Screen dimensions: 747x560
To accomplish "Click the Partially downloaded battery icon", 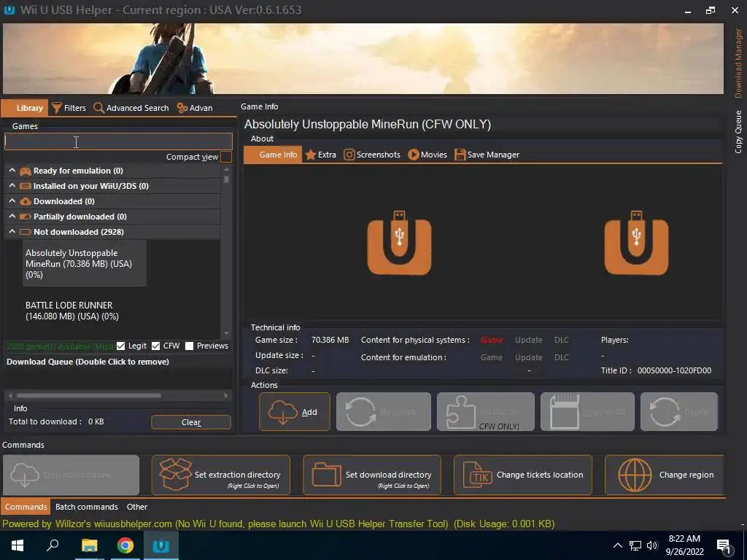I will (26, 217).
